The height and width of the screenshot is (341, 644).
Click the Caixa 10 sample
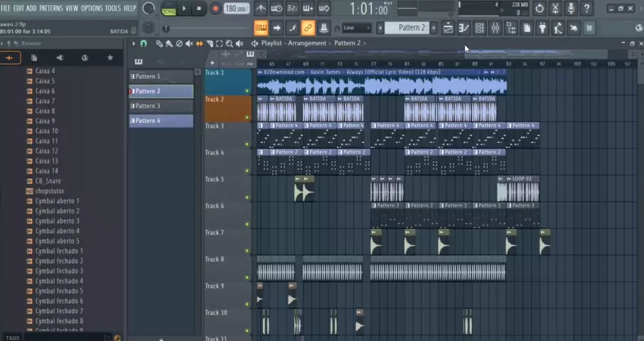47,131
